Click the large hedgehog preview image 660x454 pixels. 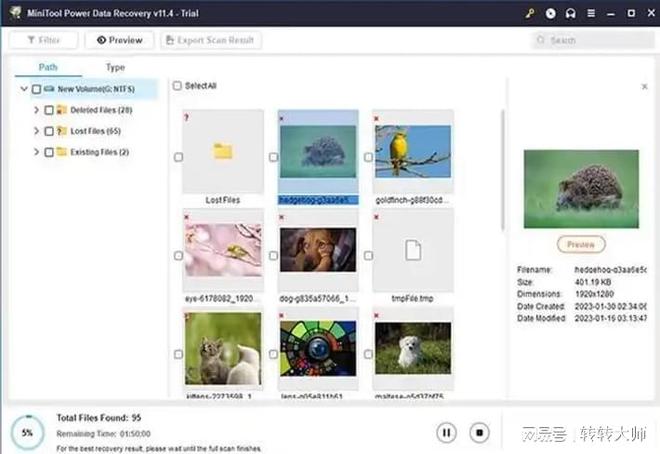pos(581,189)
